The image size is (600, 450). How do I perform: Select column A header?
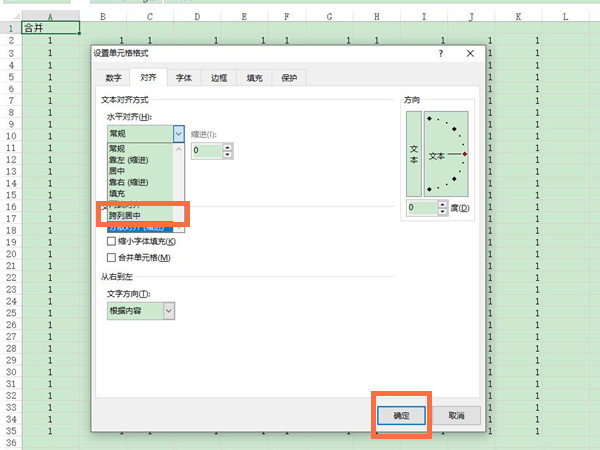tap(51, 16)
